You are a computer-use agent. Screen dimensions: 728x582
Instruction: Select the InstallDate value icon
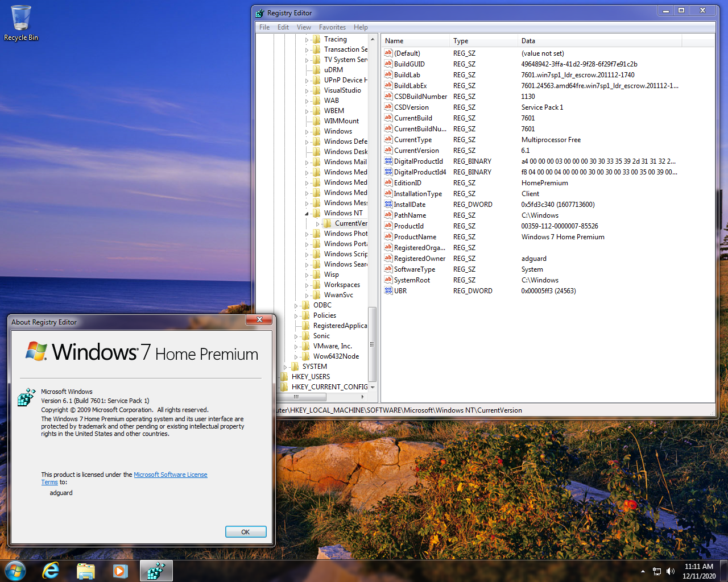[x=388, y=204]
